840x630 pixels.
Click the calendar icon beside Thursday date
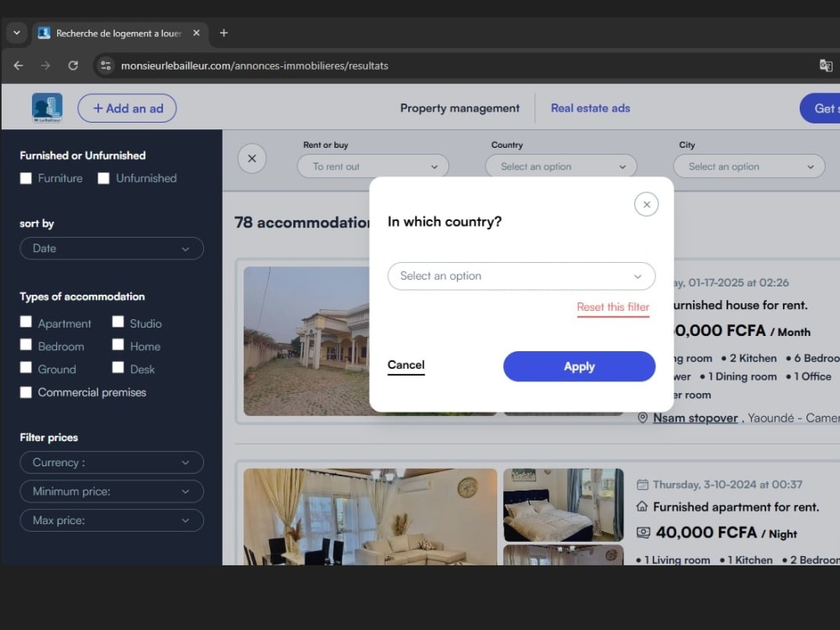(x=642, y=485)
